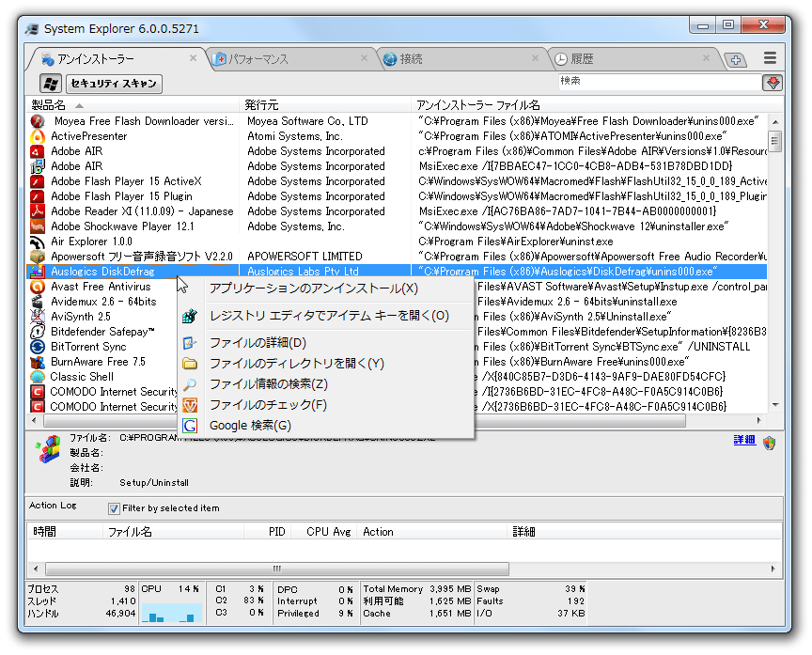Sort by 発行元 column header
The image size is (812, 655).
pyautogui.click(x=325, y=105)
